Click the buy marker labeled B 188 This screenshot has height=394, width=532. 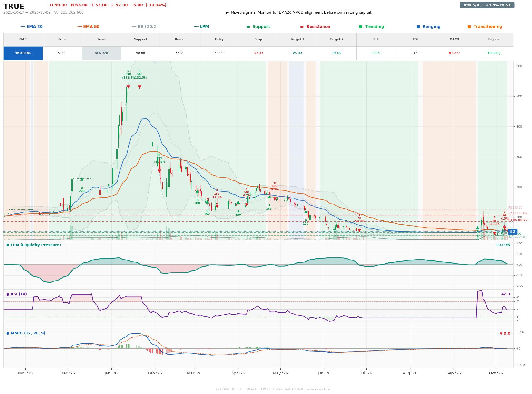197,191
